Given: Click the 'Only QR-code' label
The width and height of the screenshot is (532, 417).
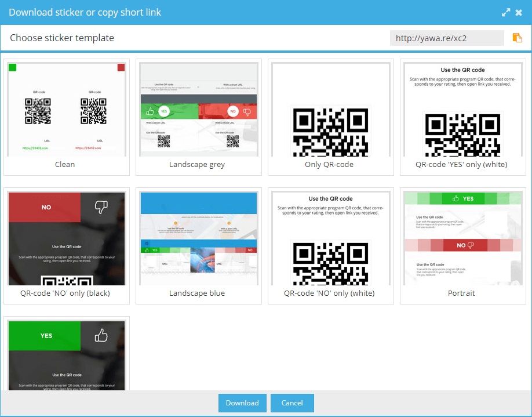Looking at the screenshot, I should (329, 164).
